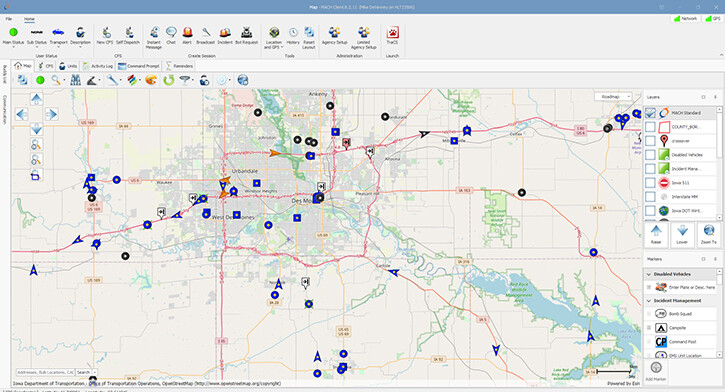Screen dimensions: 725x392
Task: Create an Alert session
Action: 187,36
